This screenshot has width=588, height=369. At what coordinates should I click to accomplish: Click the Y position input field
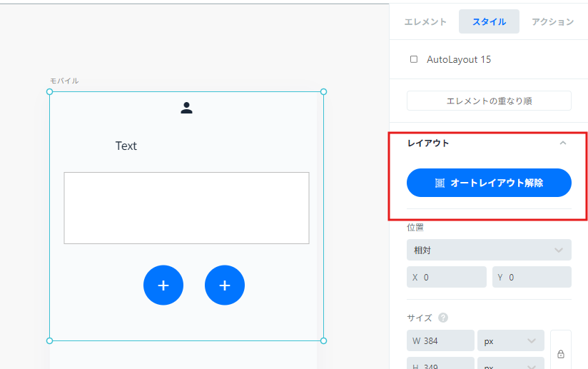[x=532, y=277]
